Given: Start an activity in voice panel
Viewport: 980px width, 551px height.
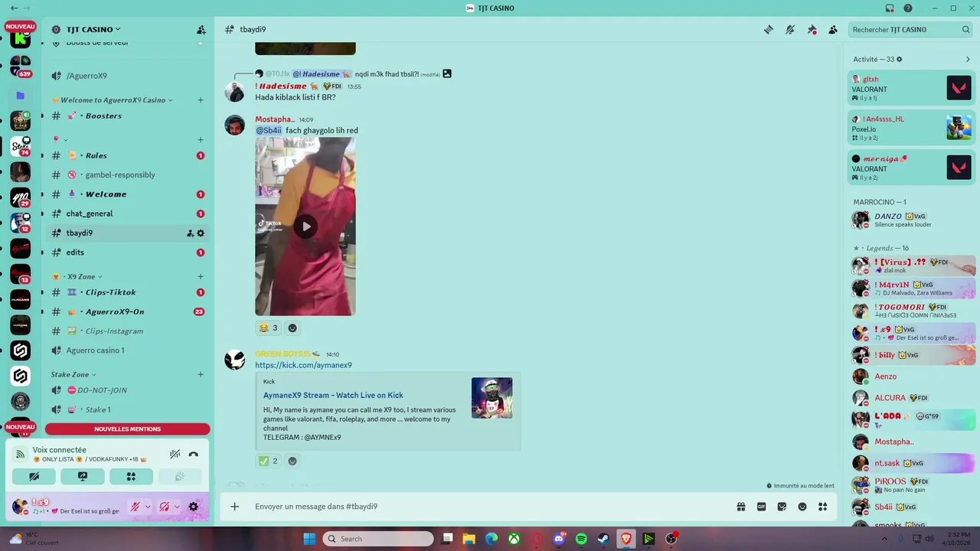Looking at the screenshot, I should pos(131,476).
